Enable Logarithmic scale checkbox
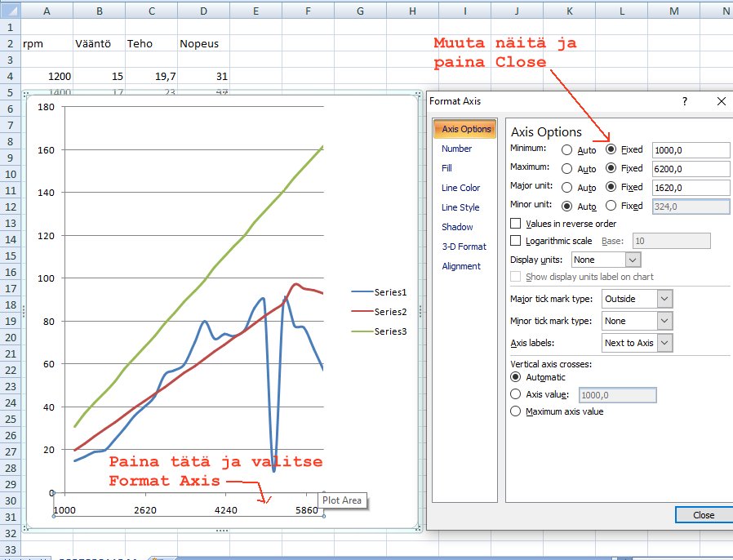 [x=516, y=241]
